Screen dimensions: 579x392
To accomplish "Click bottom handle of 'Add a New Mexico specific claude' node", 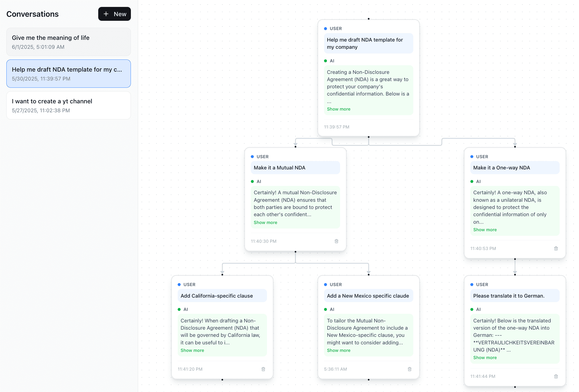I will pyautogui.click(x=368, y=380).
